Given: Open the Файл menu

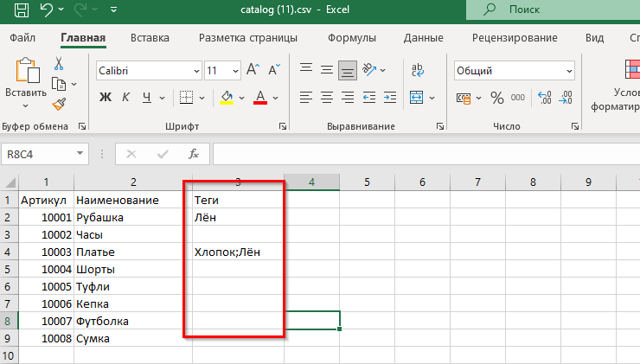Looking at the screenshot, I should (x=23, y=38).
